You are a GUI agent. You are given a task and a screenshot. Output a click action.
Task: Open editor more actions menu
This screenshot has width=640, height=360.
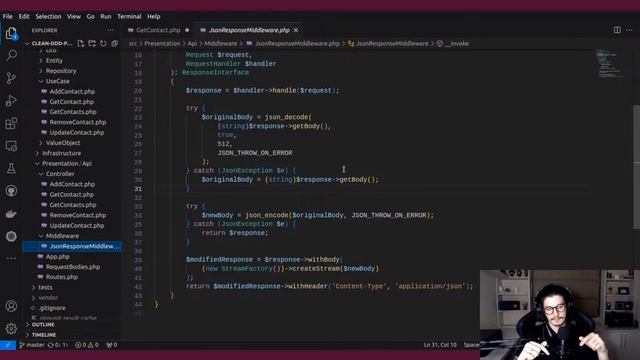(629, 30)
